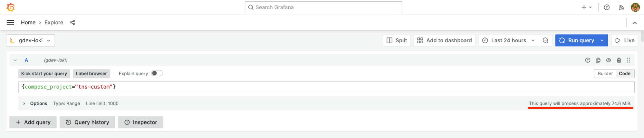Toggle query A visibility eye icon

click(x=609, y=60)
